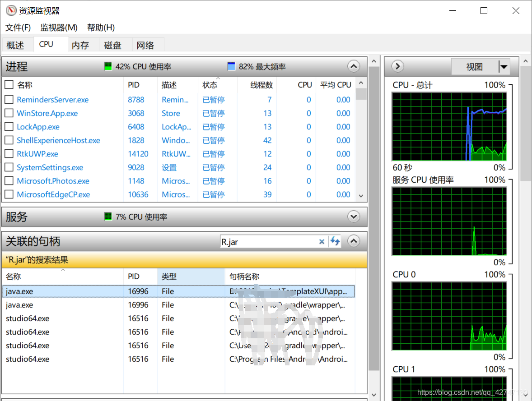532x401 pixels.
Task: Click the green 42% CPU usage indicator
Action: coord(108,66)
